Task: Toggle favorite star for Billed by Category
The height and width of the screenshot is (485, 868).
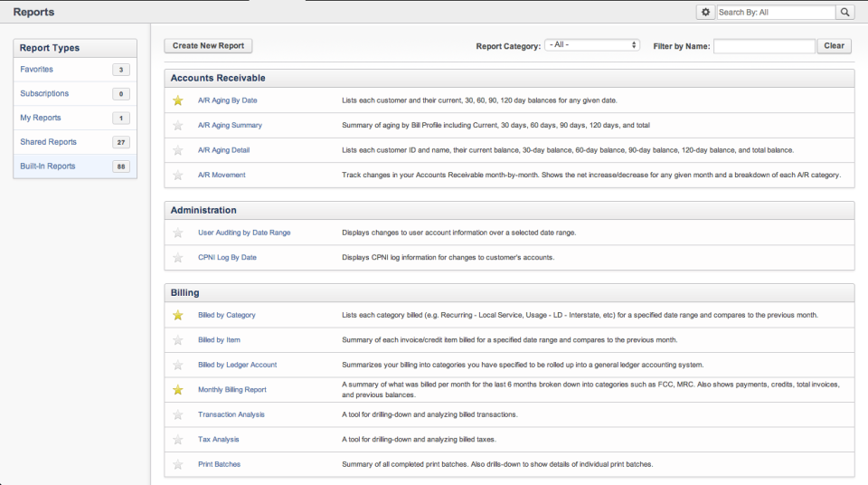Action: 178,315
